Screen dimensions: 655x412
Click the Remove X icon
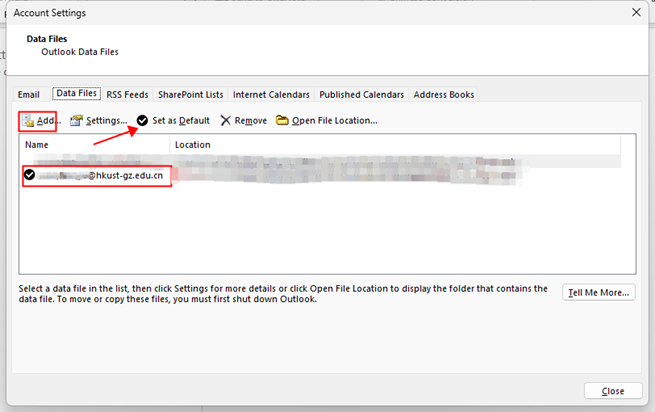pos(226,121)
